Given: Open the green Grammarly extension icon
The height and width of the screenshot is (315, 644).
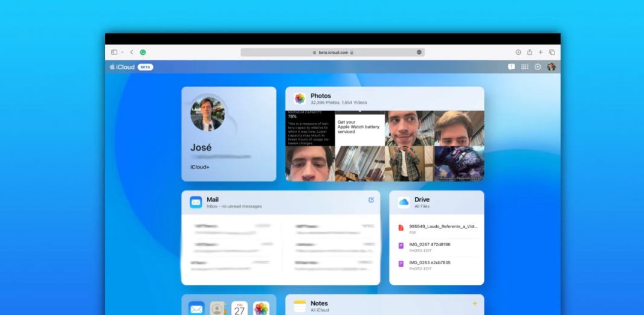Looking at the screenshot, I should pos(143,52).
